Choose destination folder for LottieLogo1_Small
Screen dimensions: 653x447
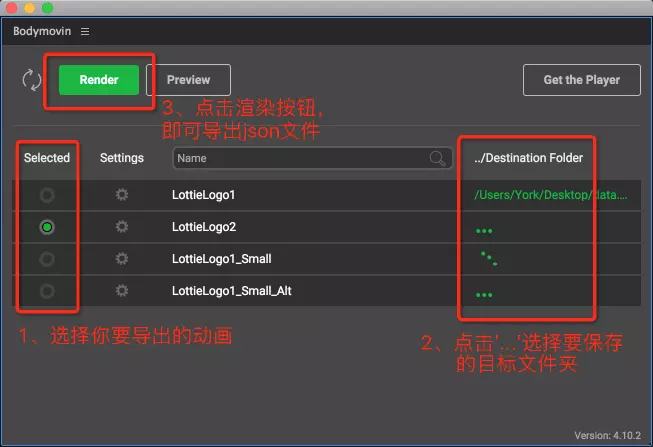489,259
